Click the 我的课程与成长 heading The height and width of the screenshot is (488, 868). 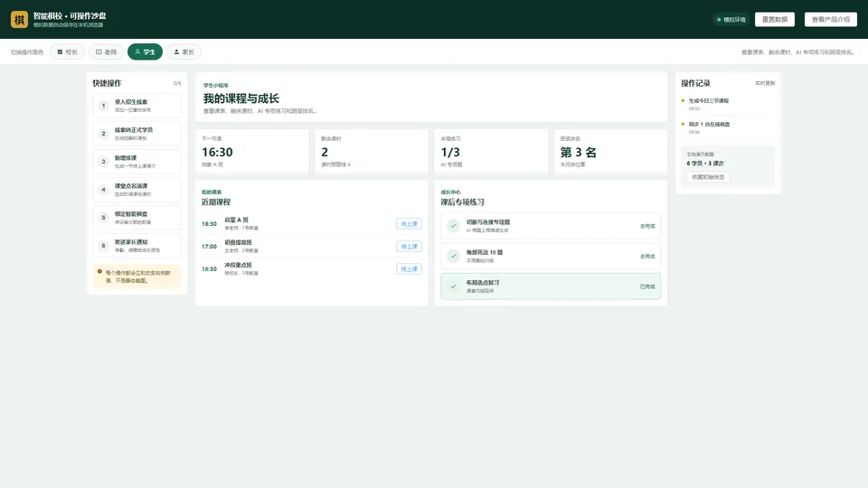241,99
